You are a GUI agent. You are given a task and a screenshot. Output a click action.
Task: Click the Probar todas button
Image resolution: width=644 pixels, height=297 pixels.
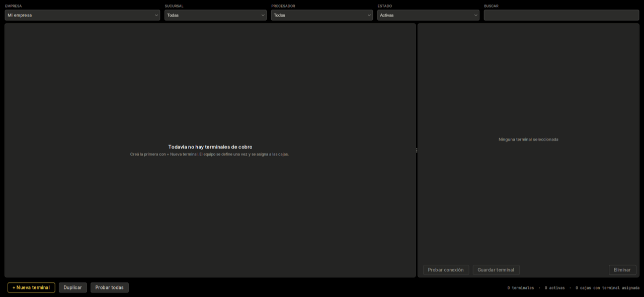[x=110, y=287]
